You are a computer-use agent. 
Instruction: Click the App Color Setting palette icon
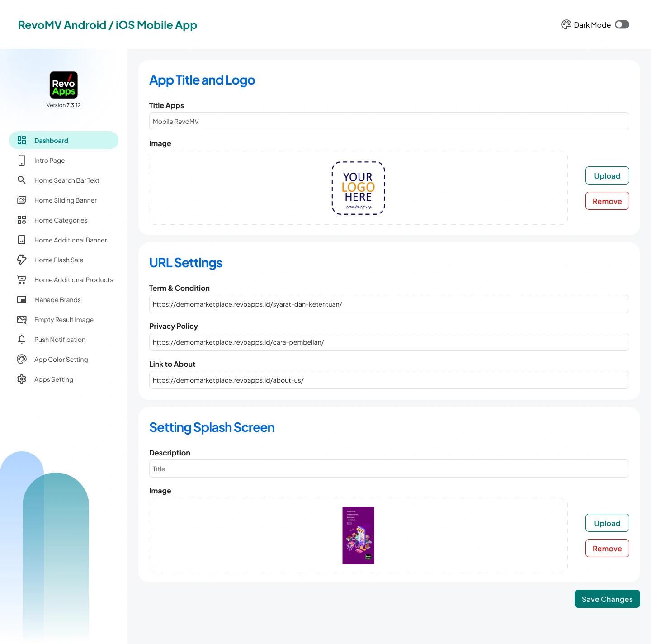22,359
